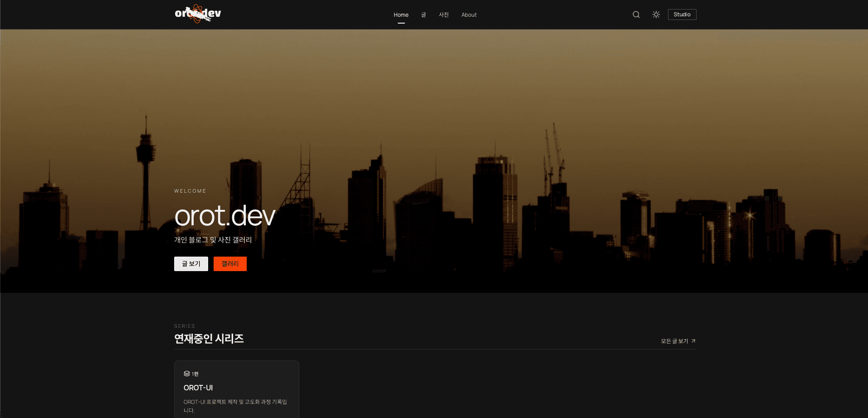Open the OROT-UI series title
868x418 pixels.
[198, 388]
